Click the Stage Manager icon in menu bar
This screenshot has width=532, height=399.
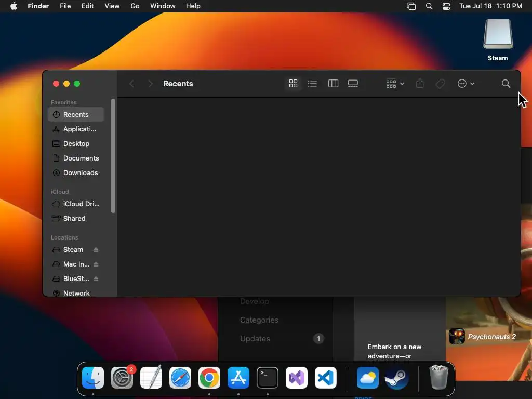(411, 6)
